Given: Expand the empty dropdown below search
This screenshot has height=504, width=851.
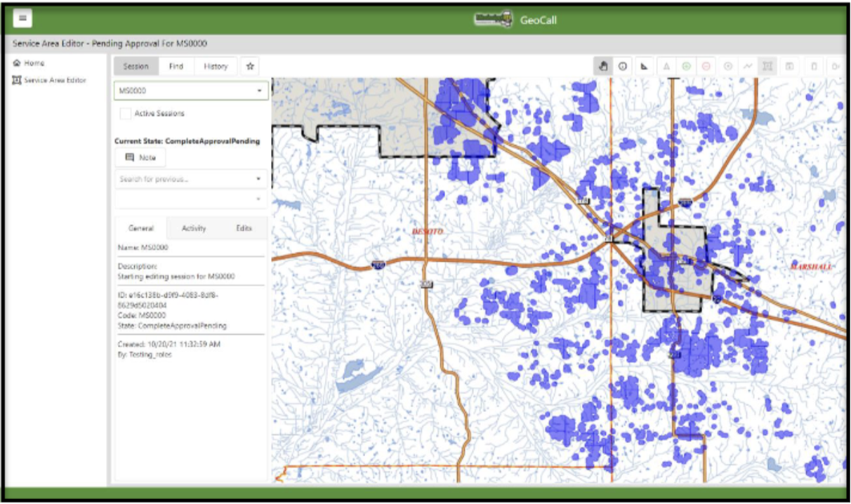Looking at the screenshot, I should coord(259,199).
